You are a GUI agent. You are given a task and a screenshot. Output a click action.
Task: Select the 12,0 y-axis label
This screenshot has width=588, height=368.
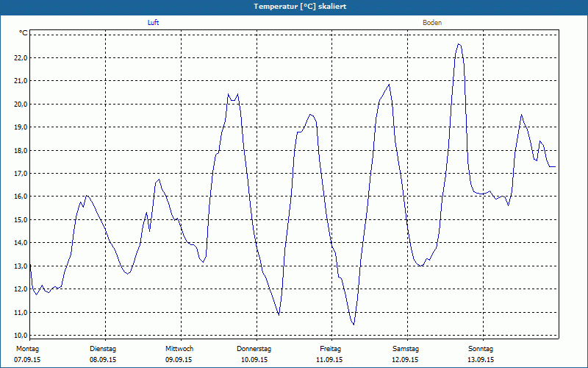tap(21, 289)
